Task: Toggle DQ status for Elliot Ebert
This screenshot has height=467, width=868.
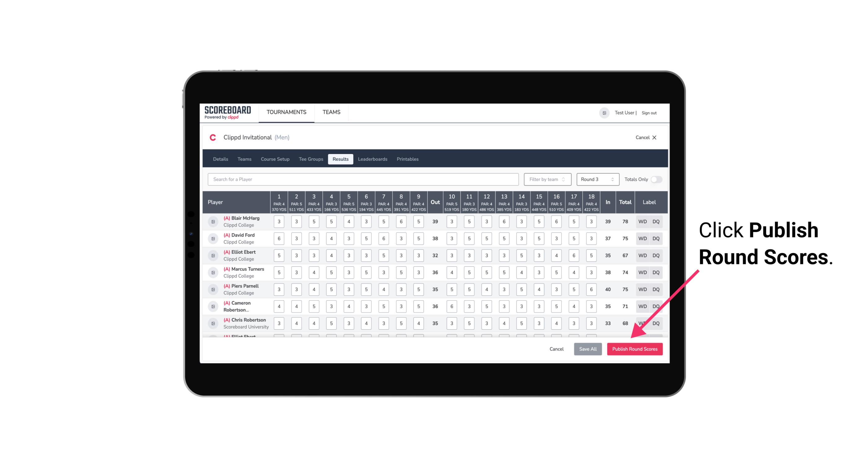Action: coord(656,255)
